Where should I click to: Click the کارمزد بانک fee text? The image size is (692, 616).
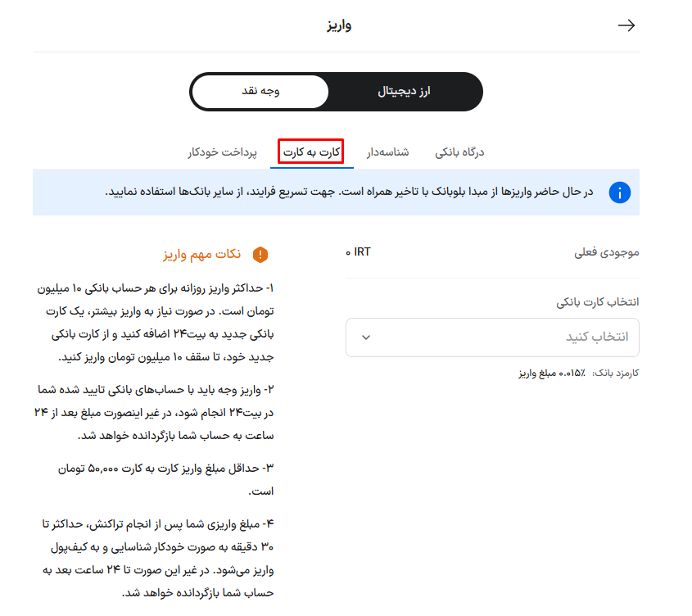tap(579, 374)
